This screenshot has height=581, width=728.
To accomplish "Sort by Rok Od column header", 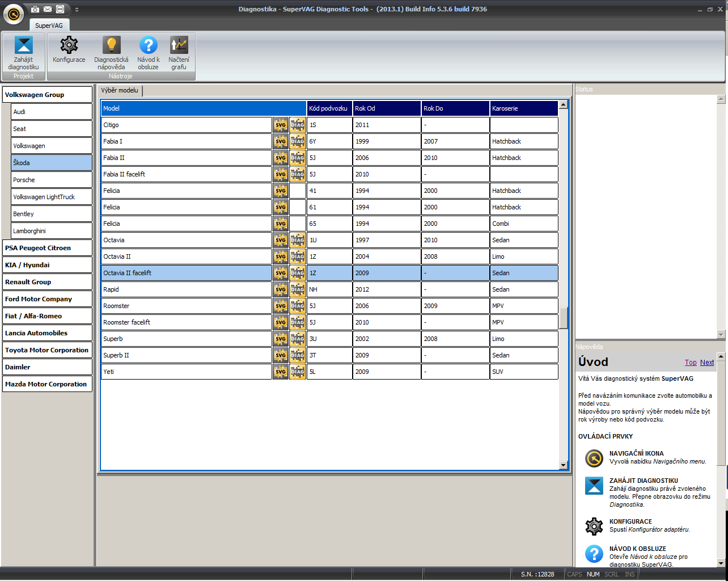I will click(387, 108).
